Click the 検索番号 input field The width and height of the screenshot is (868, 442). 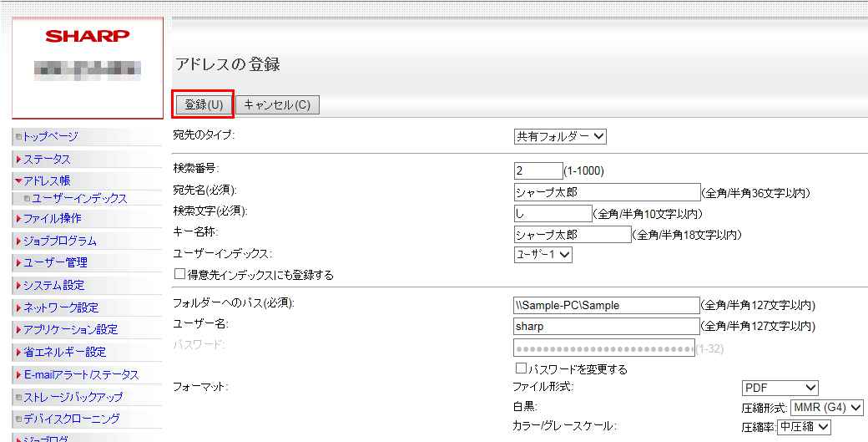(538, 170)
